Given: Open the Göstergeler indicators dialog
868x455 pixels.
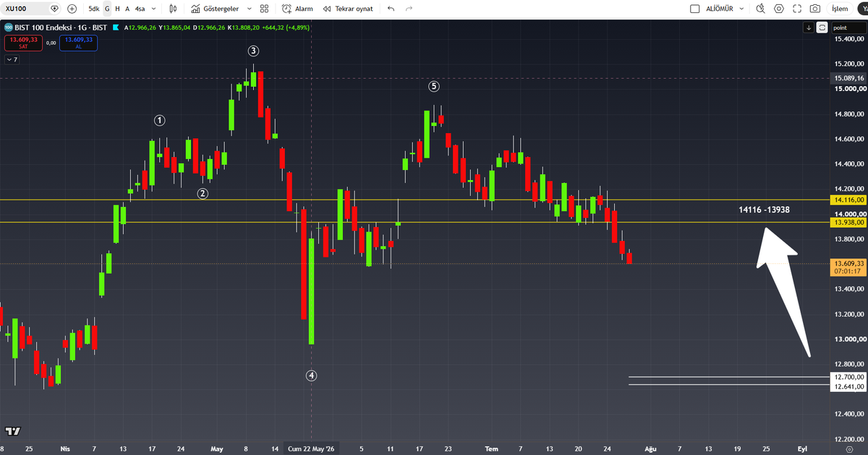Looking at the screenshot, I should click(x=216, y=9).
